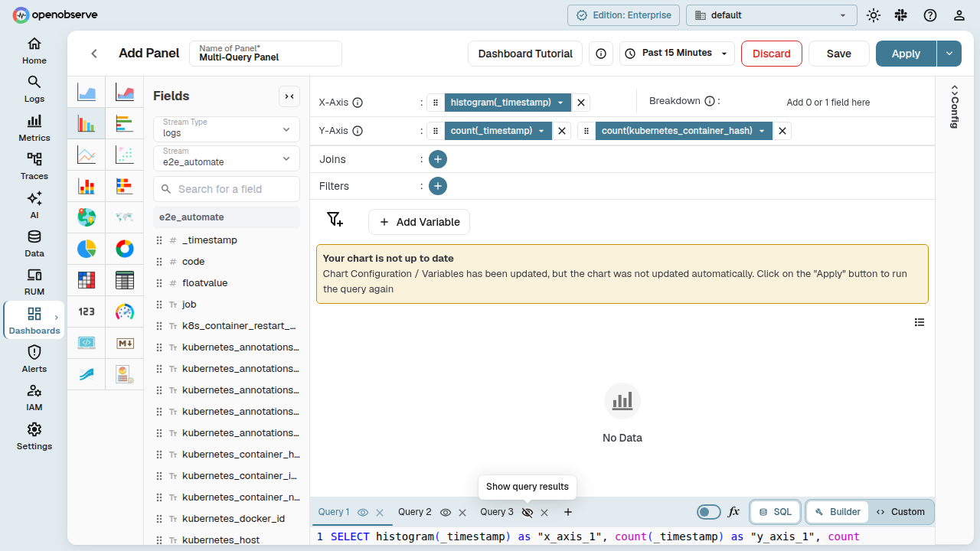Select the scatter chart type
980x551 pixels.
tap(124, 155)
